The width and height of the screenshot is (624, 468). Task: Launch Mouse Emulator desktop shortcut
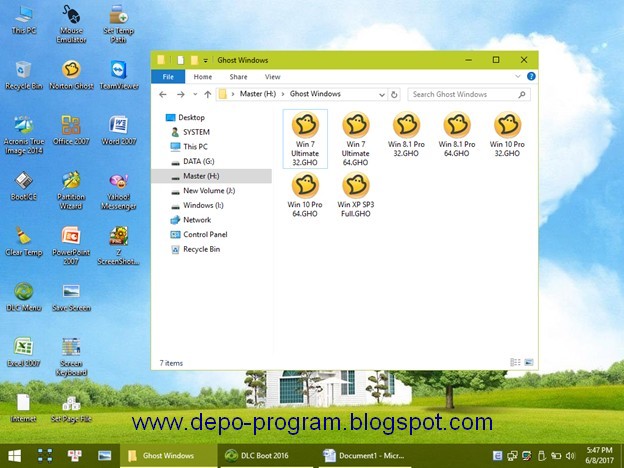pos(71,24)
